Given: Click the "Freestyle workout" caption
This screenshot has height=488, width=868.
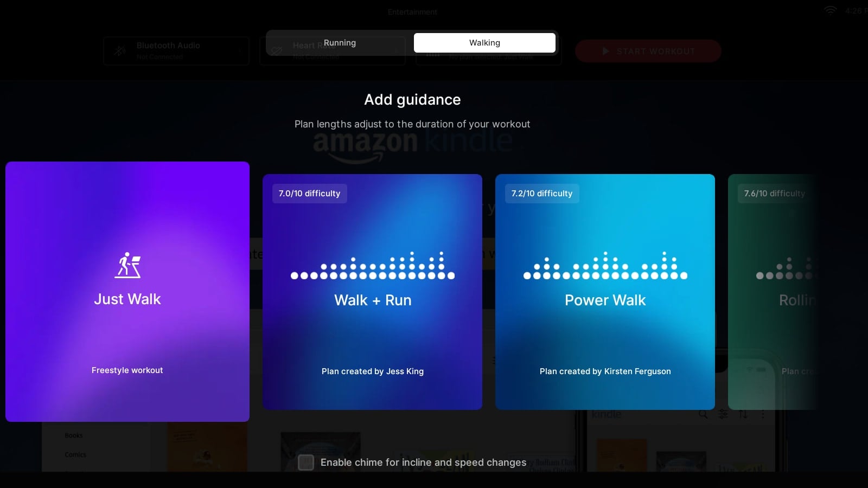Looking at the screenshot, I should click(x=127, y=370).
